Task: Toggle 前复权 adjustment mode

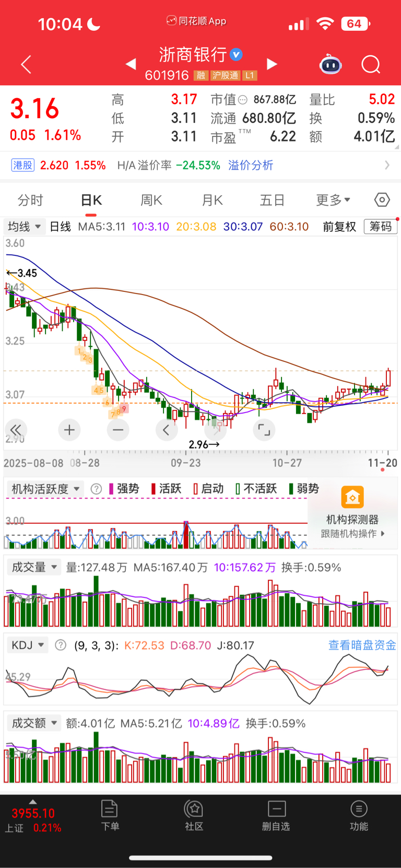Action: (x=339, y=227)
